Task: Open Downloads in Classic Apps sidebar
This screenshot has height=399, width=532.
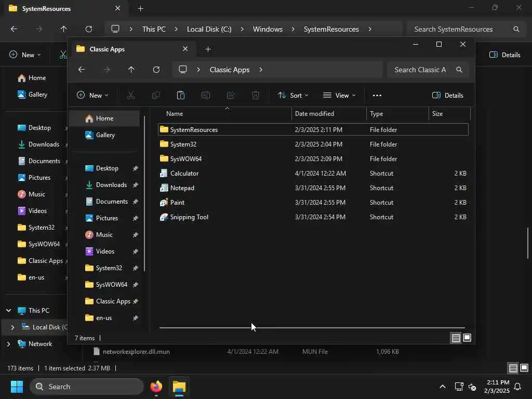Action: pos(111,185)
